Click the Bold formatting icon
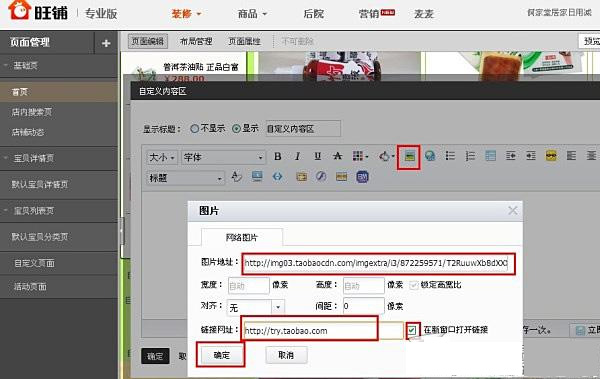The height and width of the screenshot is (379, 600). pos(278,156)
